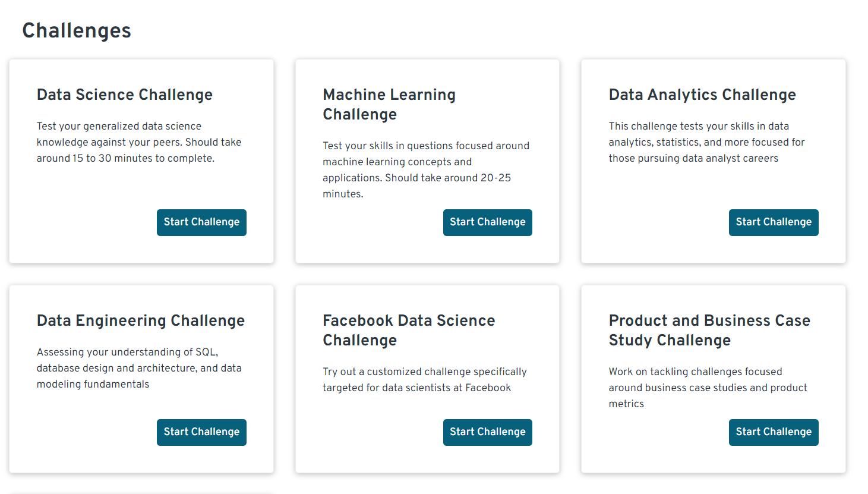Viewport: 868px width, 494px height.
Task: Select the Machine Learning Challenge card
Action: point(427,161)
